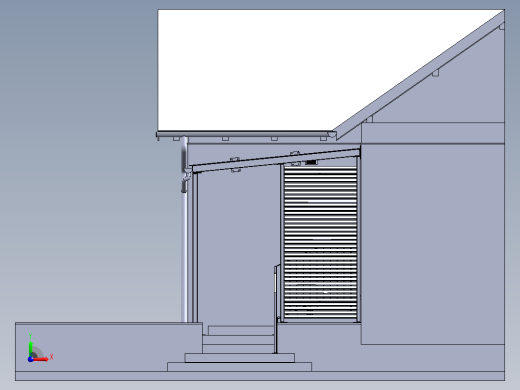Click the stair handrail post
This screenshot has height=390, width=520.
tap(276, 308)
